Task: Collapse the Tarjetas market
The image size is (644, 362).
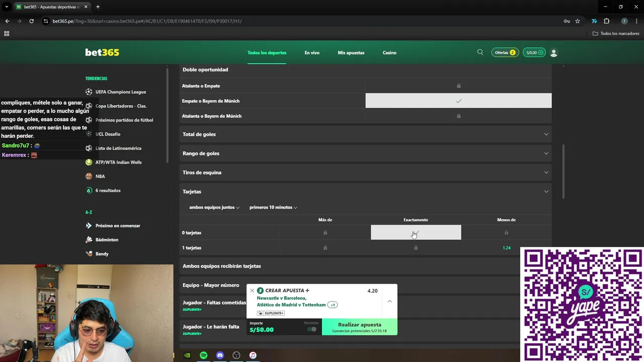Action: coord(366,192)
